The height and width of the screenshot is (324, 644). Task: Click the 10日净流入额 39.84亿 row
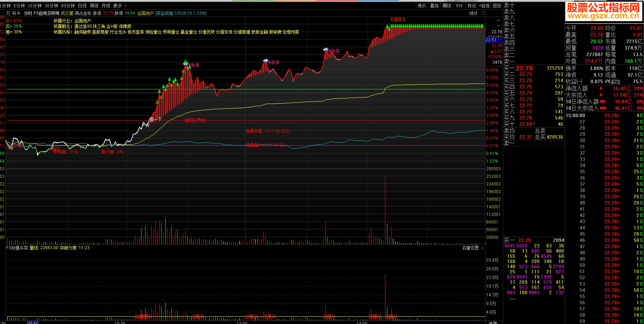click(604, 102)
